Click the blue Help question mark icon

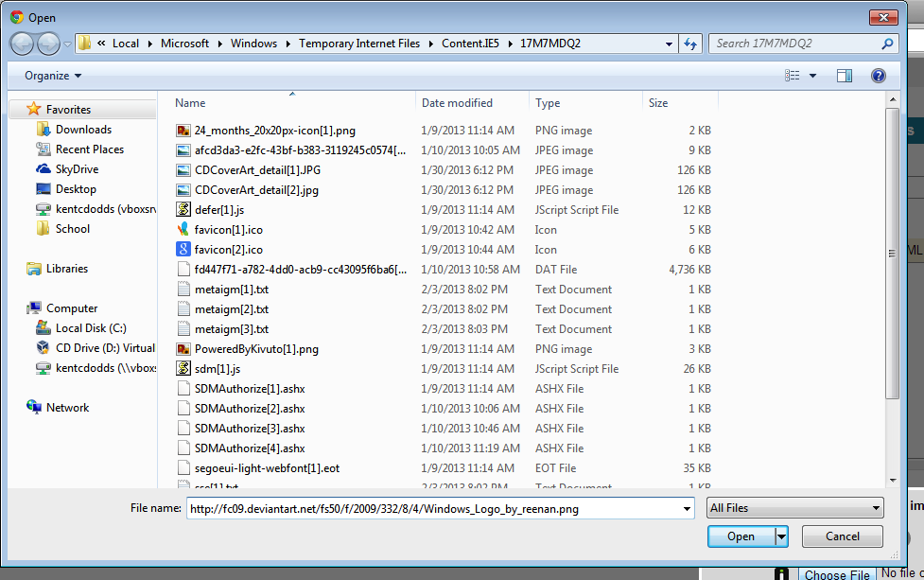878,76
